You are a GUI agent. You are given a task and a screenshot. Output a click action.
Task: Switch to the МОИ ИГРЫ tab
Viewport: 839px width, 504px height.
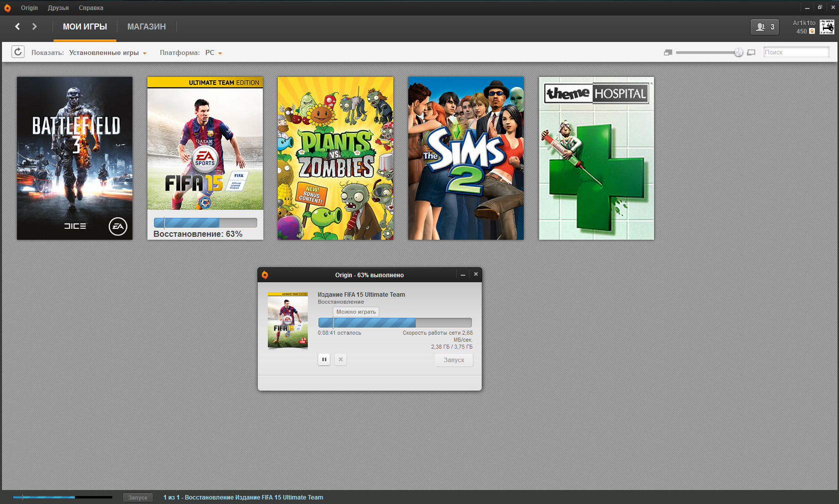pos(85,27)
